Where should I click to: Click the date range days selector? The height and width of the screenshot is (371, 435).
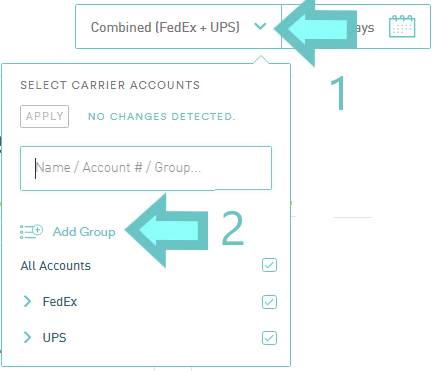click(x=356, y=27)
